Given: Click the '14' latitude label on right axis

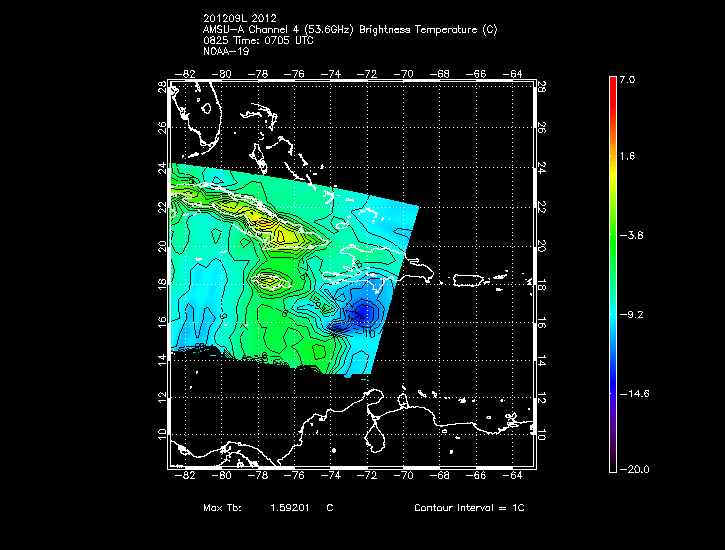Looking at the screenshot, I should pos(542,360).
